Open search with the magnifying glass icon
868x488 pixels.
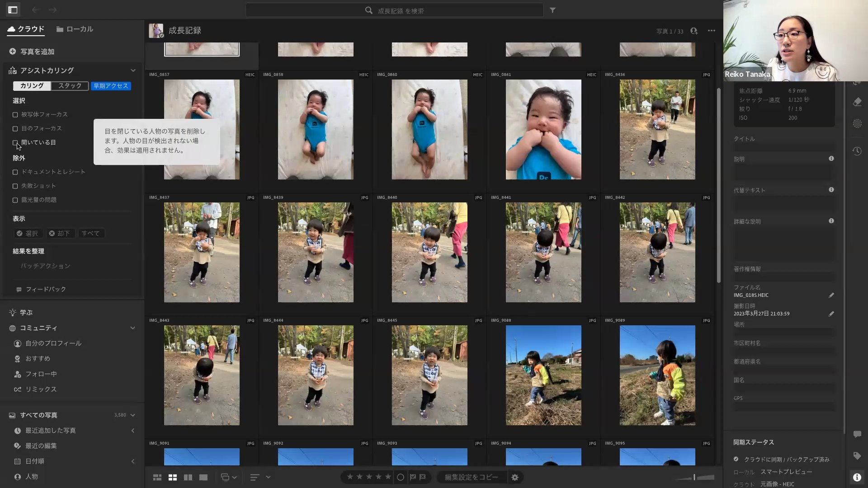point(368,10)
